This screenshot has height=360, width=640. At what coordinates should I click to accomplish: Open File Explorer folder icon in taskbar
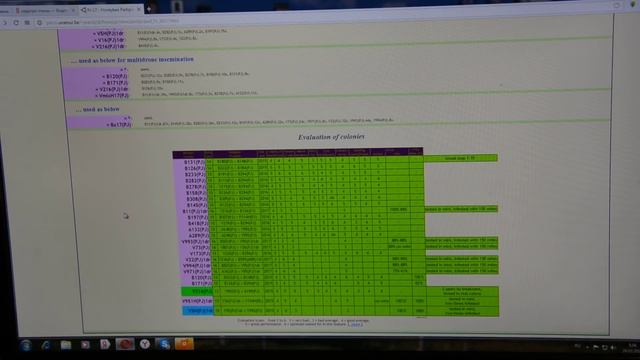tap(66, 345)
